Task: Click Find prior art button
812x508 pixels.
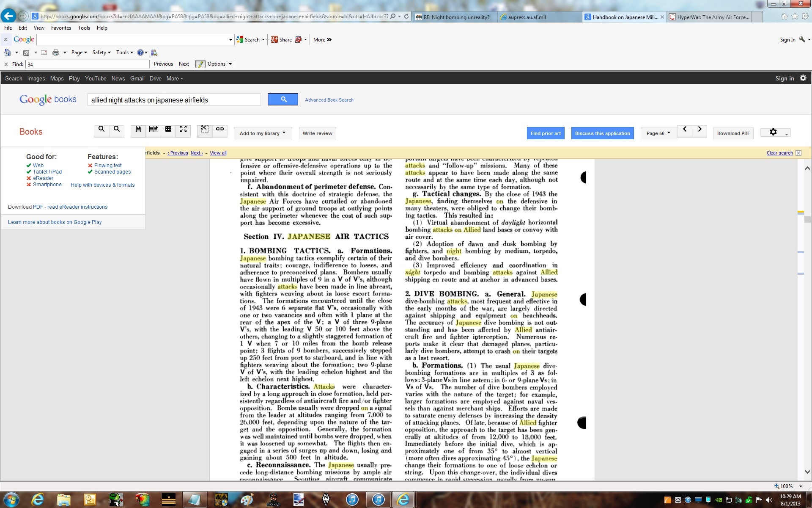Action: point(546,133)
